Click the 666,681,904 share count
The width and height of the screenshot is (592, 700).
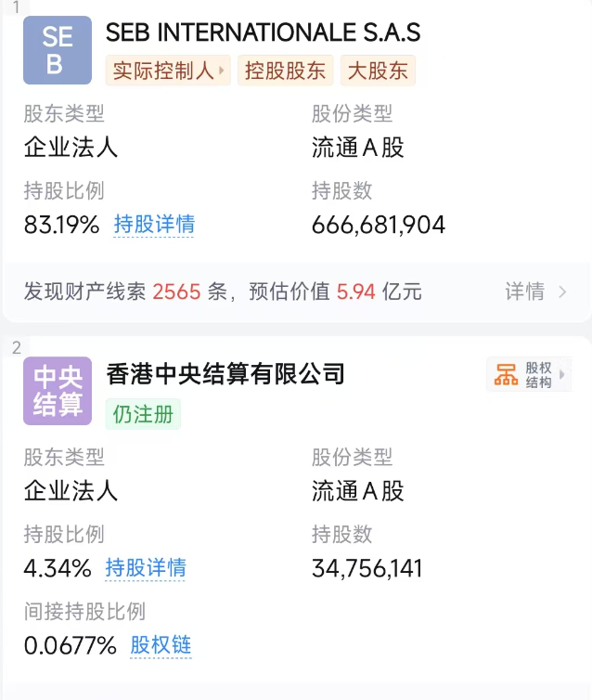[x=379, y=225]
